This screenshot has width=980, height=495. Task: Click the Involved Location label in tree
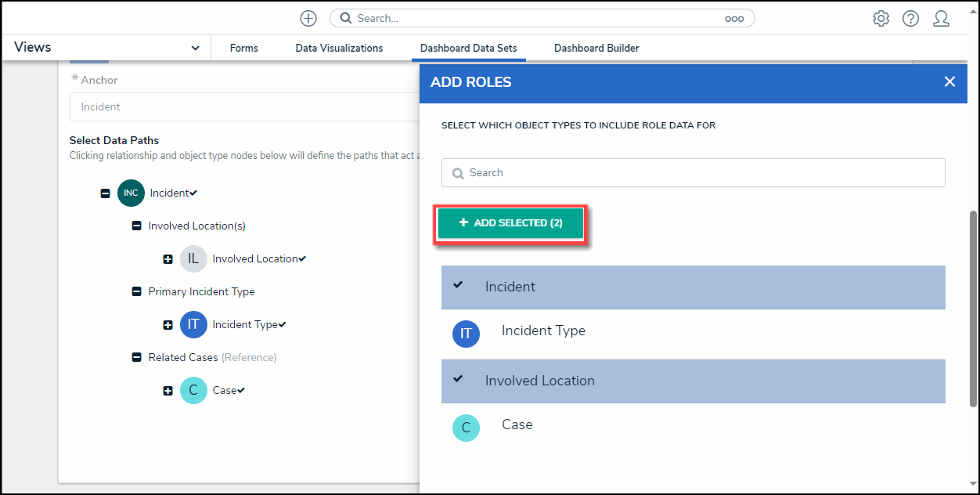pyautogui.click(x=255, y=258)
